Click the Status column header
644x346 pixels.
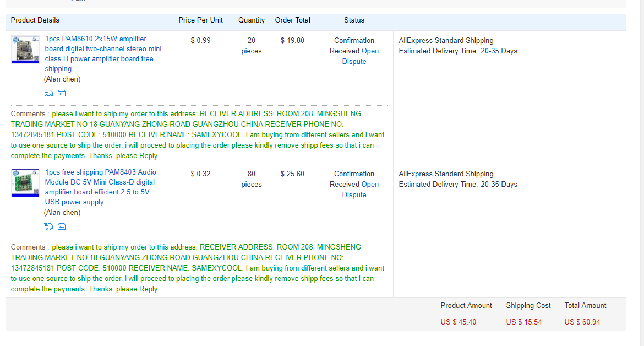click(354, 20)
